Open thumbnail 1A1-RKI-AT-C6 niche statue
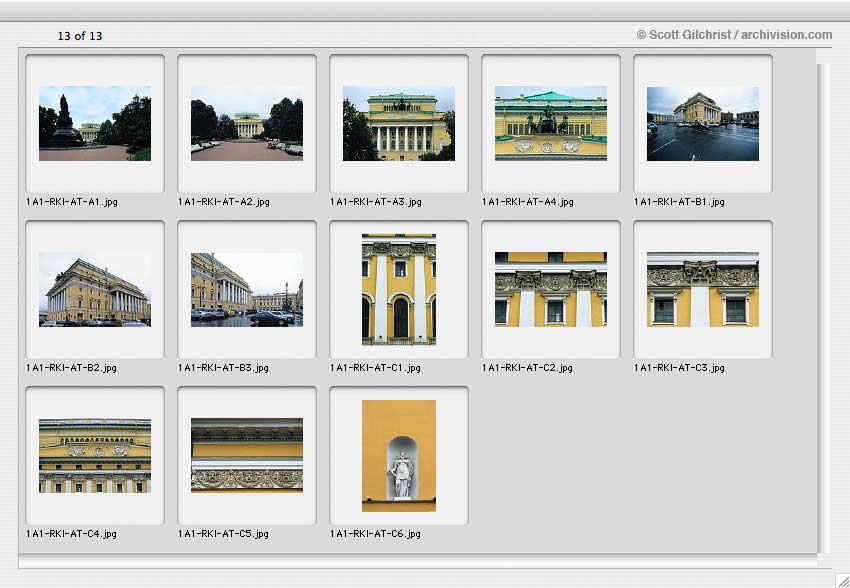 (399, 455)
